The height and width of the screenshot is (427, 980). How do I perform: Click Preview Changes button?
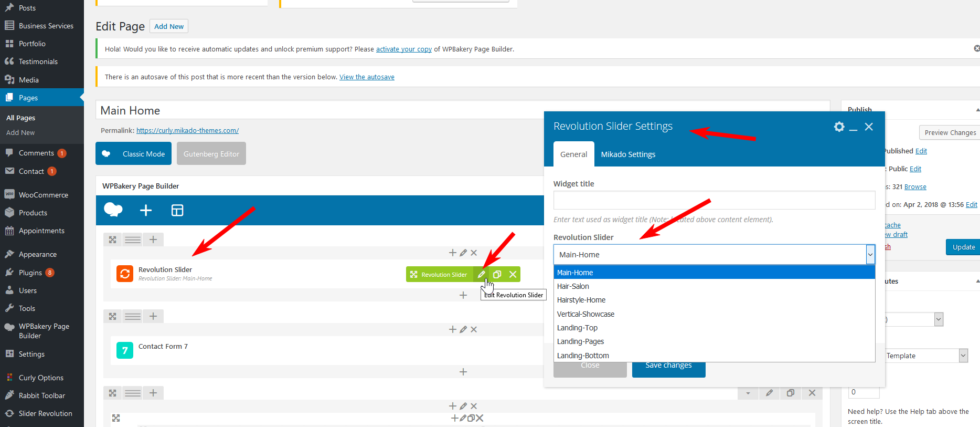click(950, 132)
